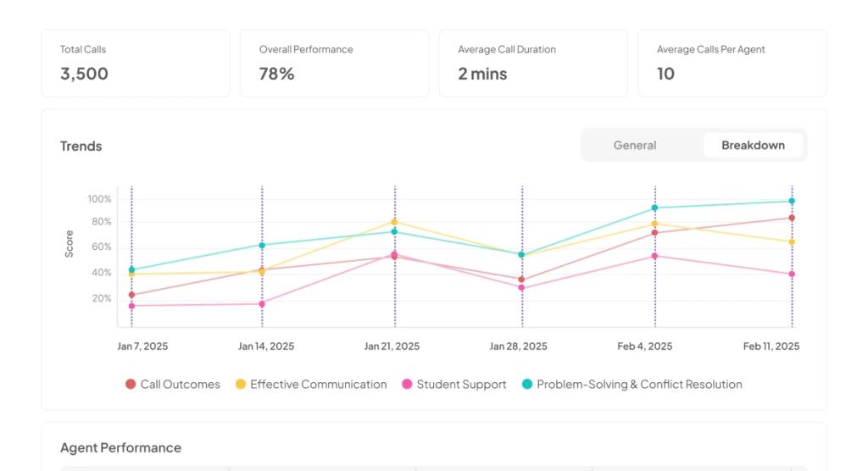Click yellow Effective Communication point on Jan 21
868x471 pixels.
pyautogui.click(x=394, y=222)
